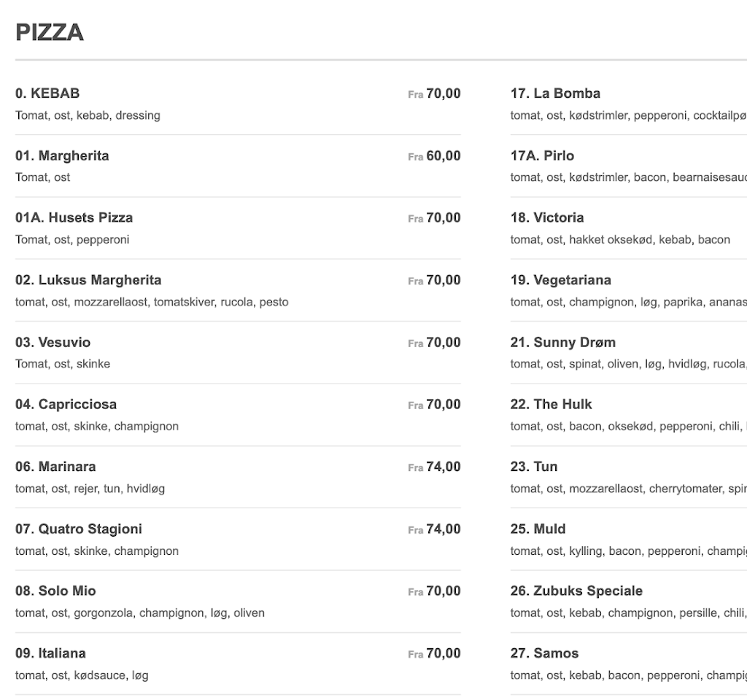Screen dimensions: 747x700
Task: Select 07. Quatro Stagioni
Action: 79,529
